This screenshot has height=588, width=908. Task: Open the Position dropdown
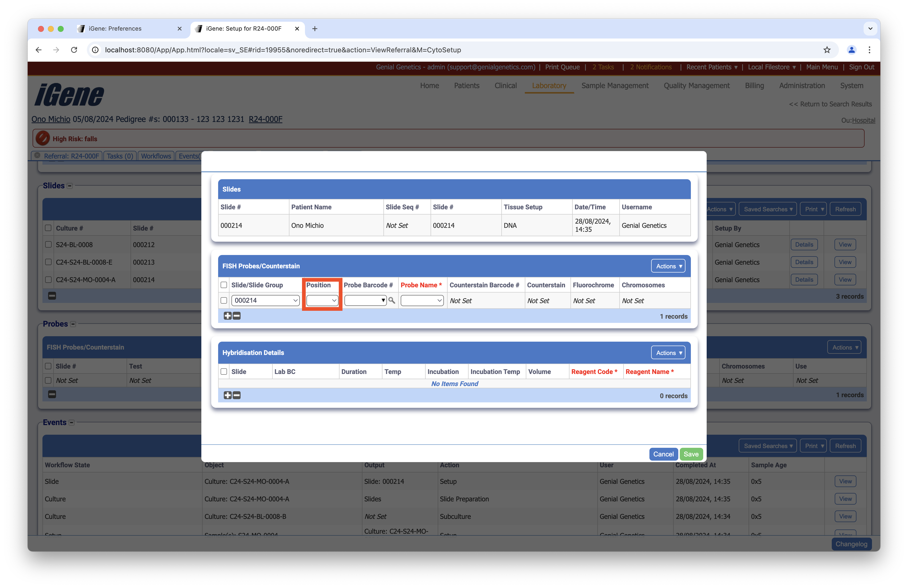tap(322, 301)
